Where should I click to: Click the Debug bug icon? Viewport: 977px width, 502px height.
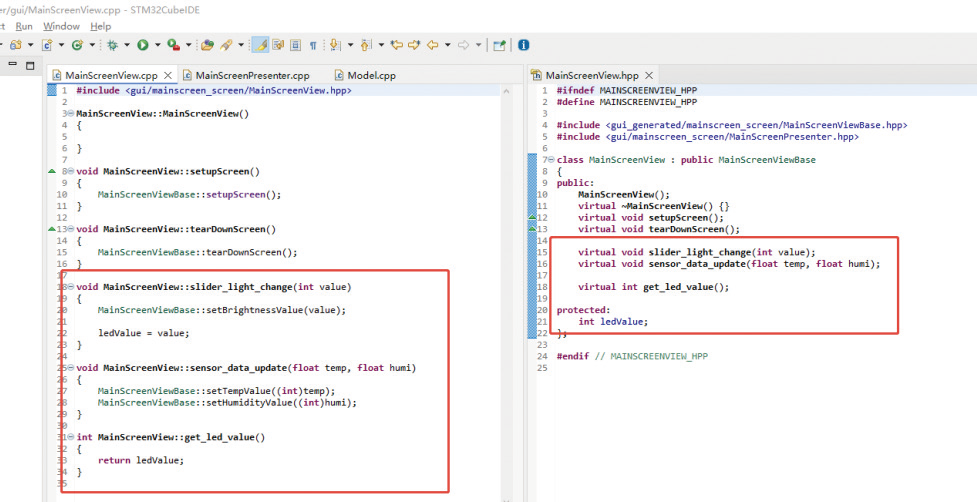pyautogui.click(x=112, y=45)
